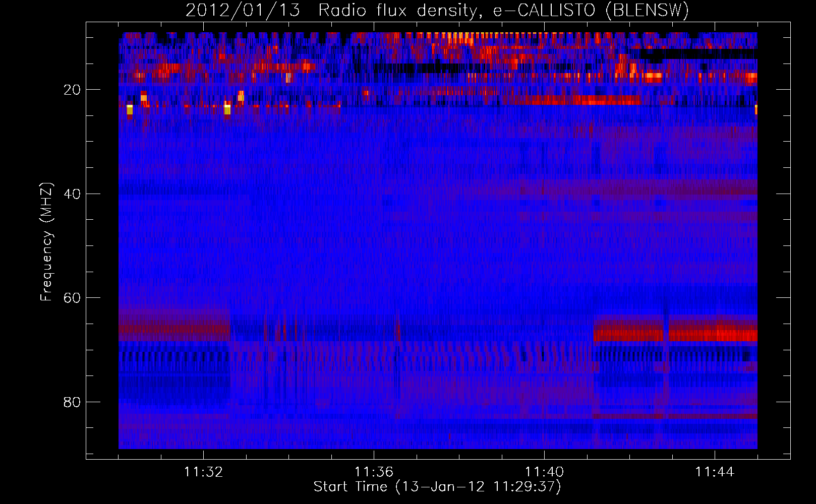Select the 20 MHz frequency tick label
The height and width of the screenshot is (504, 816).
[x=72, y=90]
